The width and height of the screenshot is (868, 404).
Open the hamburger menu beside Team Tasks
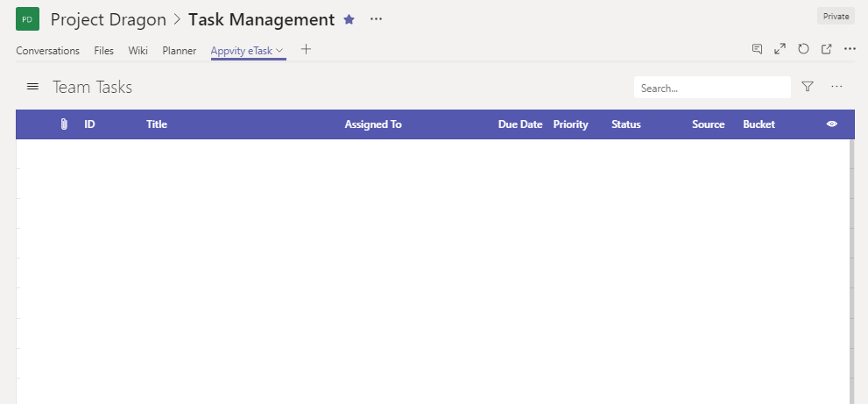pyautogui.click(x=32, y=87)
